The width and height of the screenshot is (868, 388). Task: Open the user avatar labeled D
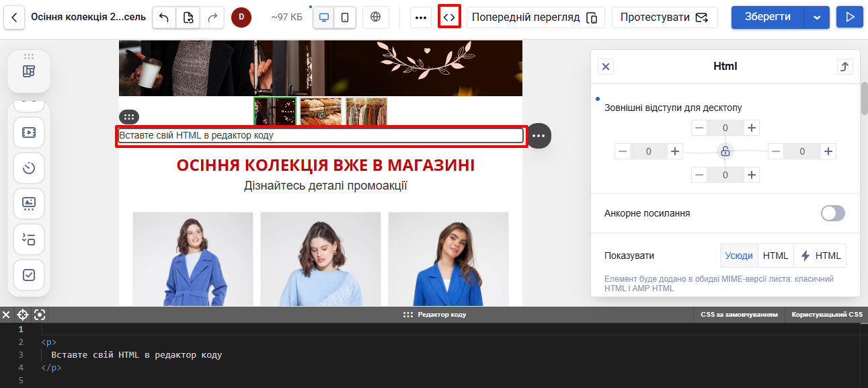[241, 17]
